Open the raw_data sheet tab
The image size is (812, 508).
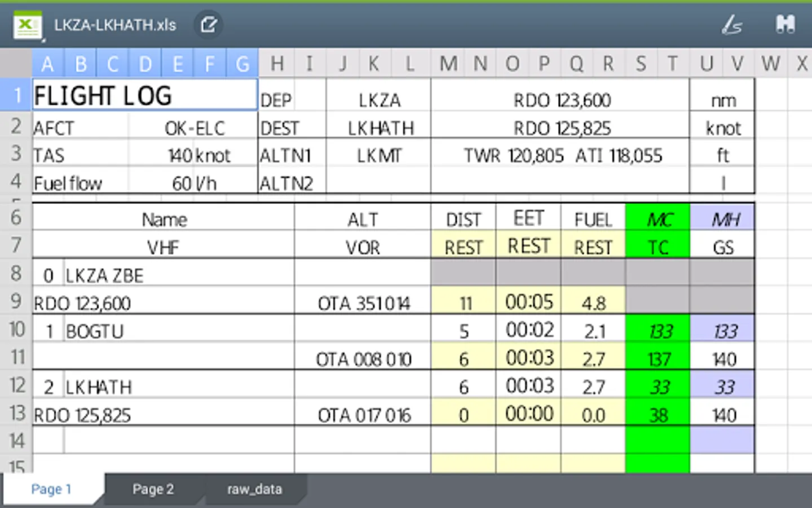point(254,489)
